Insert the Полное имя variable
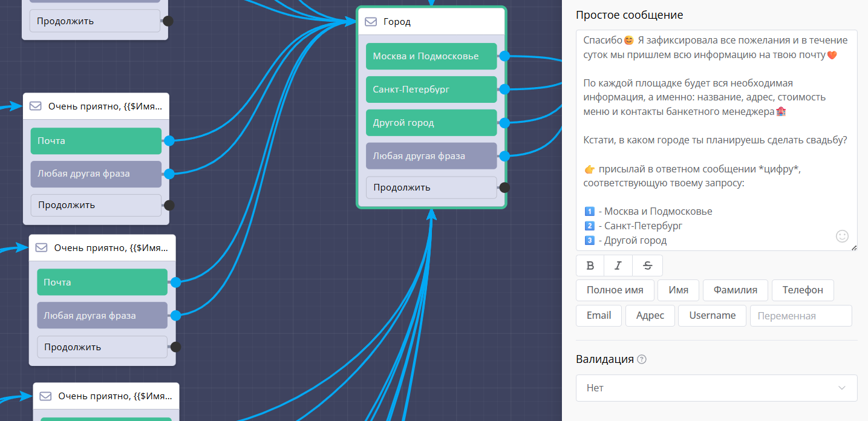This screenshot has height=421, width=868. tap(615, 290)
